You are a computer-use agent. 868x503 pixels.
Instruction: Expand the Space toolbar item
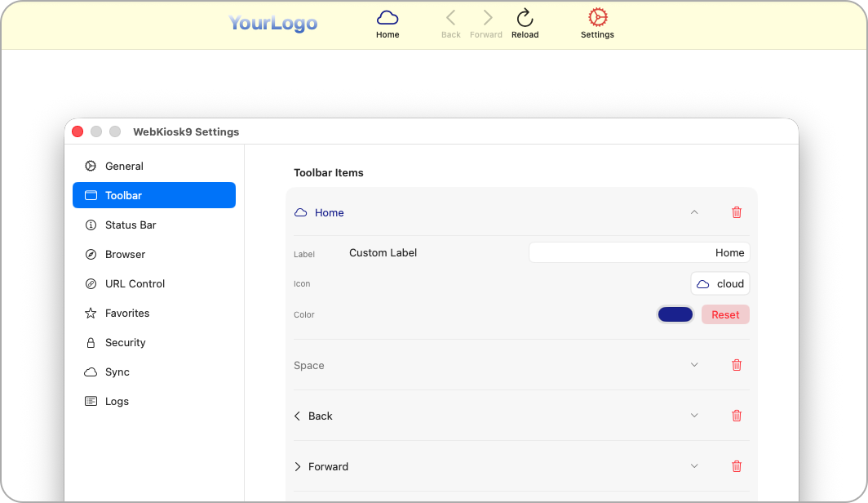click(694, 365)
